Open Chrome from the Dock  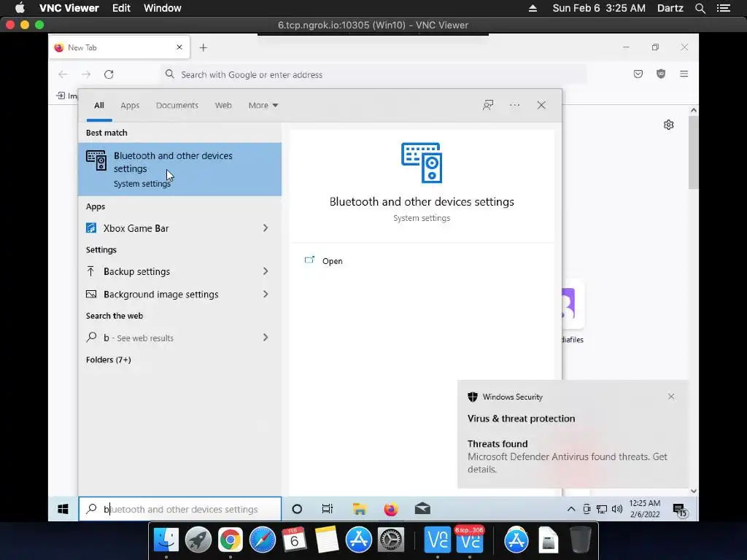230,540
